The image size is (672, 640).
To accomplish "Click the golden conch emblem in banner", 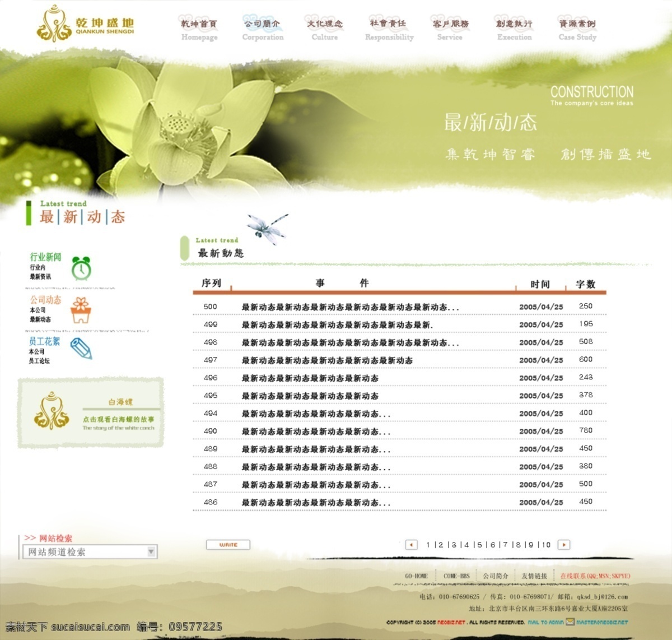I will coord(52,411).
